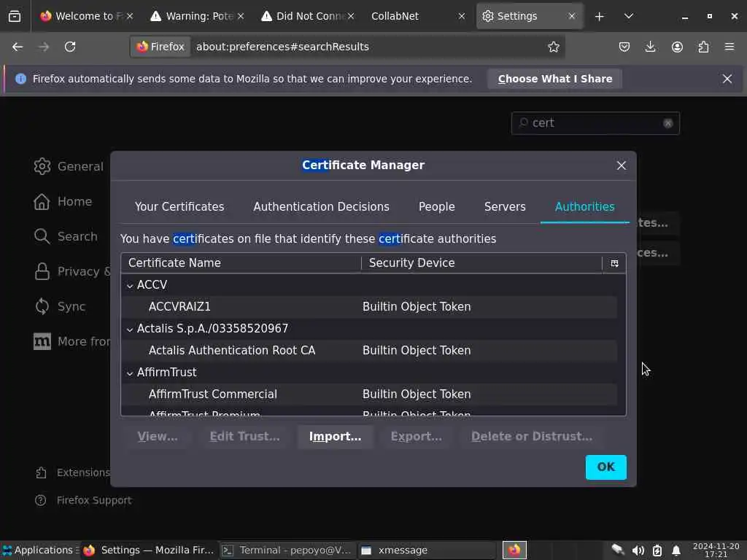This screenshot has width=747, height=560.
Task: Click the Edit Trust... button
Action: tap(244, 437)
